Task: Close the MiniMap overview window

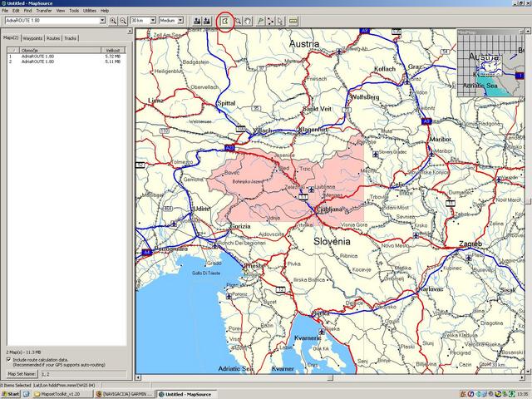Action: pos(521,32)
